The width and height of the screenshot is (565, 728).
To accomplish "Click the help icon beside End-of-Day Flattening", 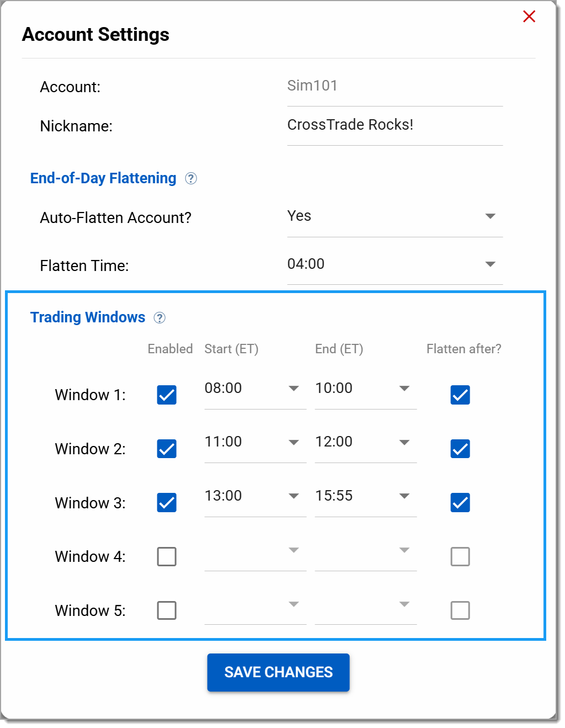I will (x=191, y=178).
